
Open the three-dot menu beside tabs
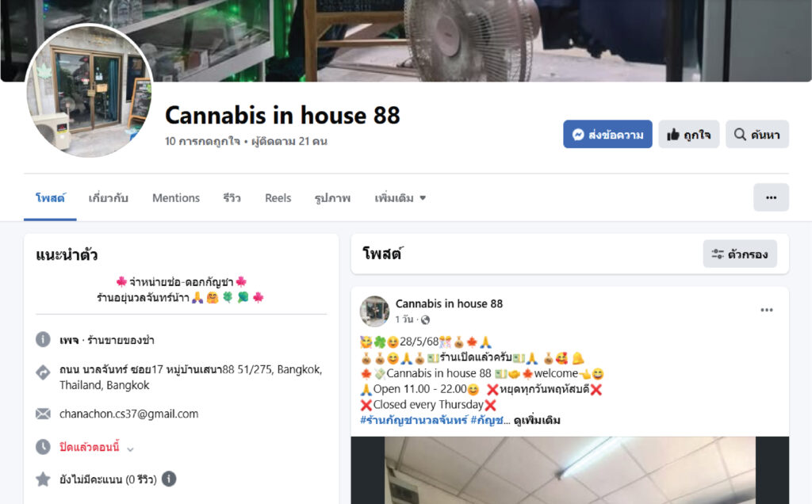771,197
